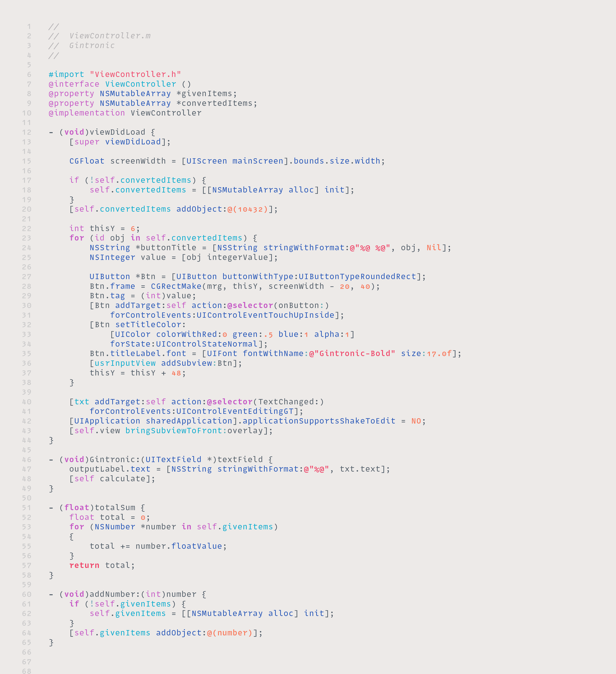The width and height of the screenshot is (616, 674).
Task: Click mainScreen on line 15
Action: 258,161
